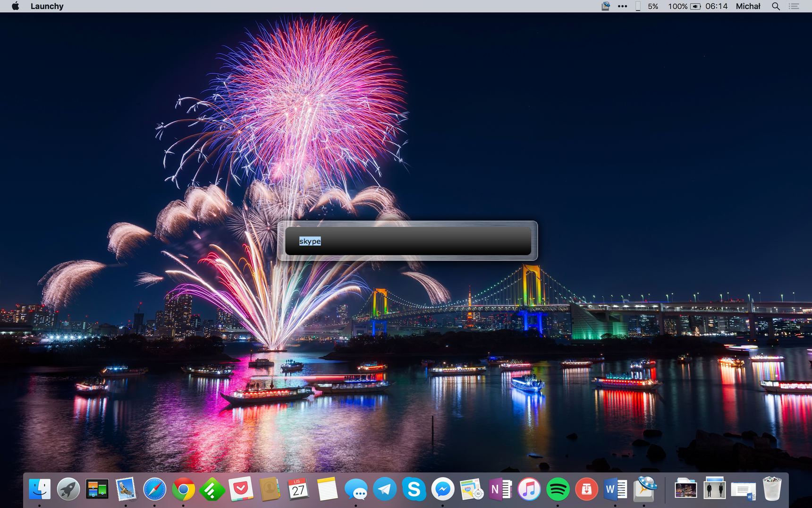The image size is (812, 508).
Task: Launch the Mail stamp icon
Action: click(126, 489)
